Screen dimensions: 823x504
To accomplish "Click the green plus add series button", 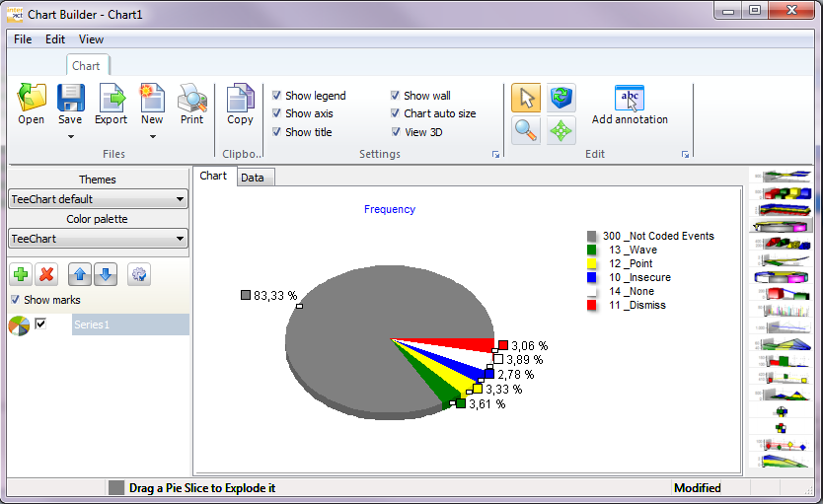I will pyautogui.click(x=21, y=274).
